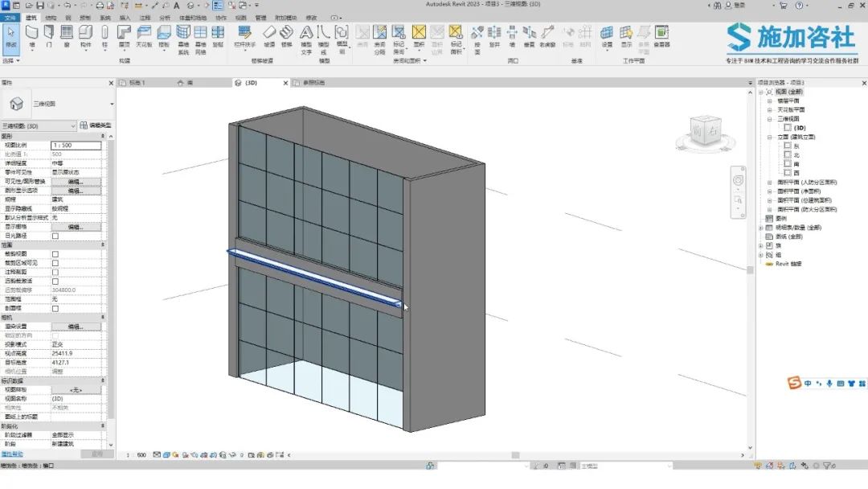This screenshot has width=868, height=489.
Task: Check the 裁剪区域可见 checkbox
Action: point(55,263)
